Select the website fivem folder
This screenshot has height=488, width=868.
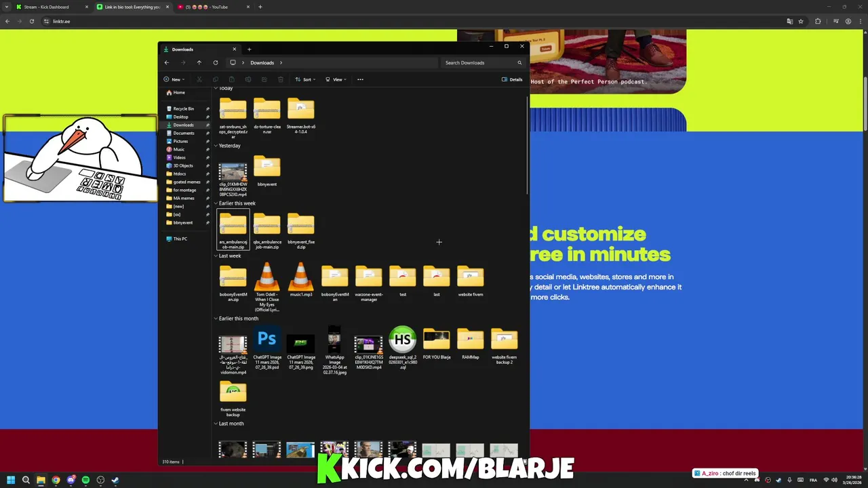(470, 281)
